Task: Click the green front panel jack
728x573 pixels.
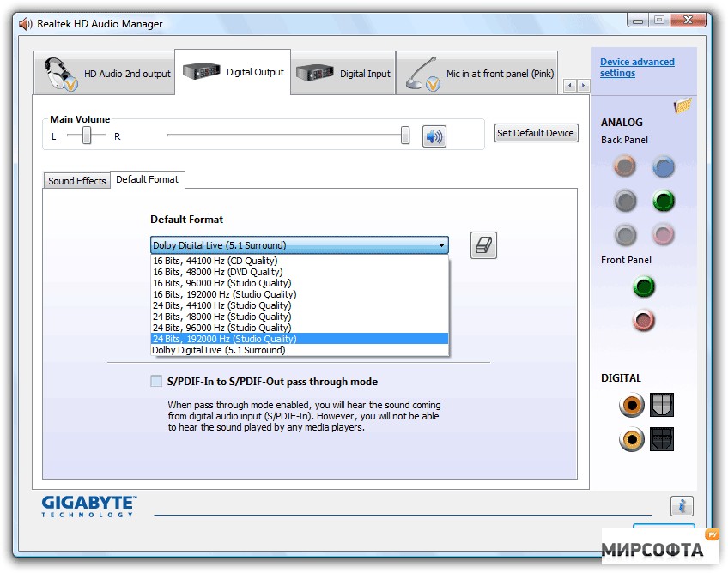Action: click(x=644, y=286)
